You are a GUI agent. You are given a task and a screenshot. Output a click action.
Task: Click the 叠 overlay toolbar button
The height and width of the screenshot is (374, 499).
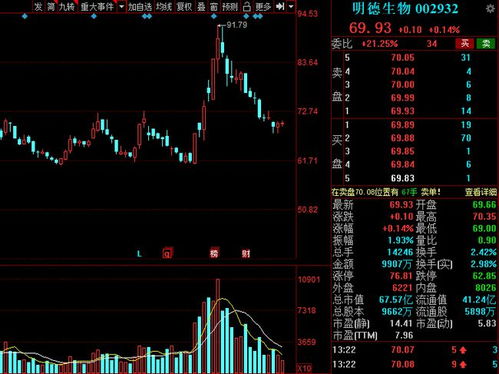pyautogui.click(x=201, y=6)
